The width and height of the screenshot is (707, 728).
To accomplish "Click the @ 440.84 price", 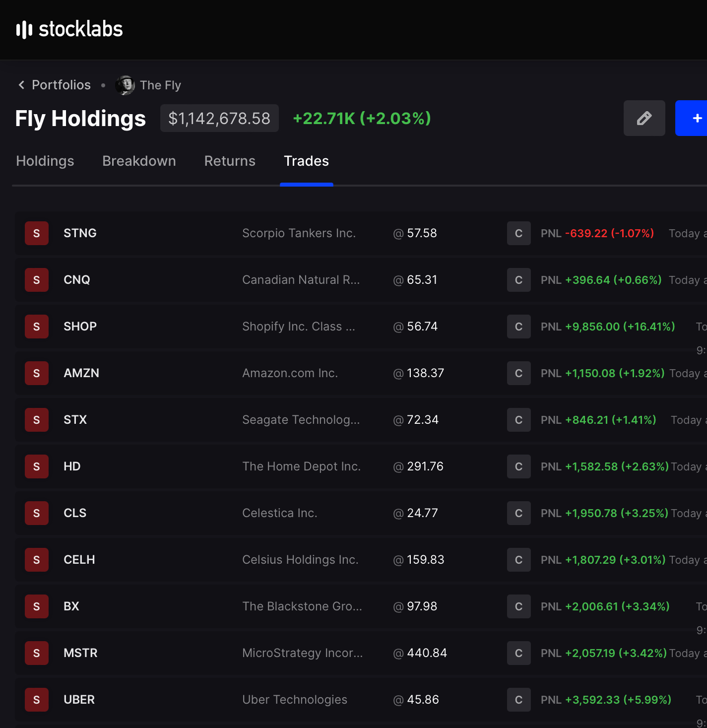I will [420, 653].
